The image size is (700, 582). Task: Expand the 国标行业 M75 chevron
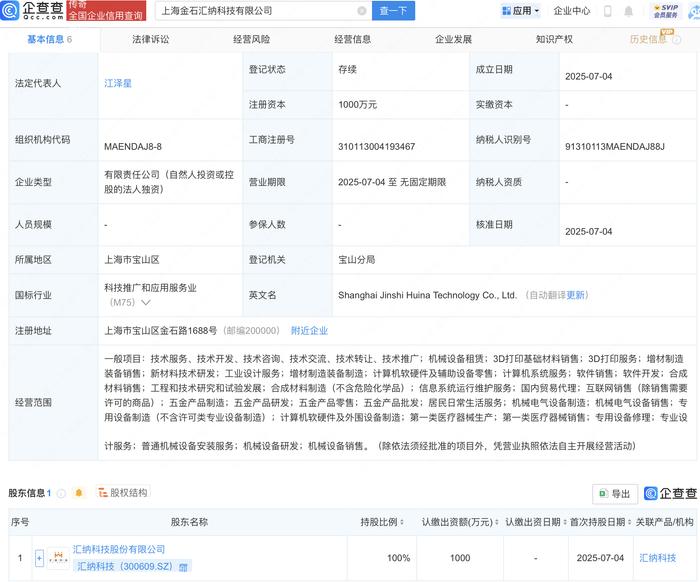[x=146, y=303]
